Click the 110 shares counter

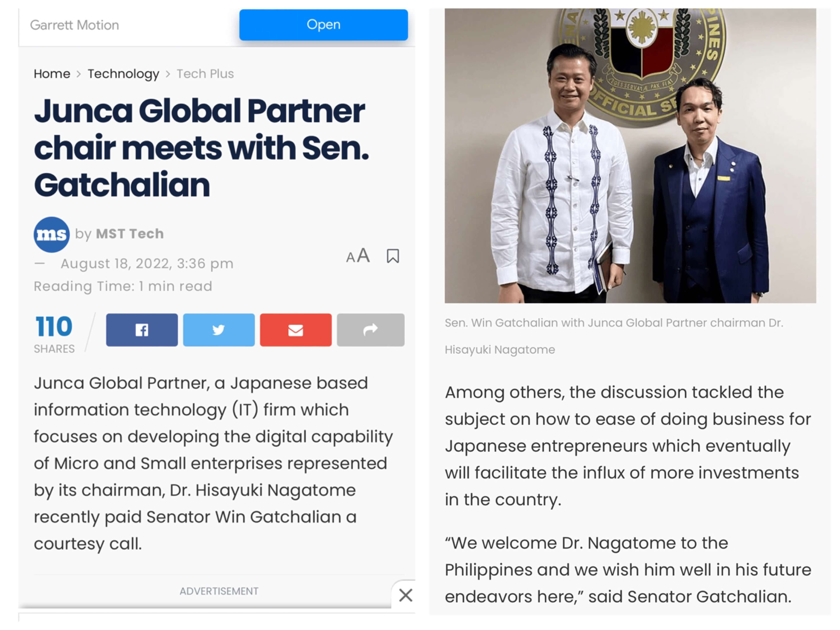tap(54, 333)
